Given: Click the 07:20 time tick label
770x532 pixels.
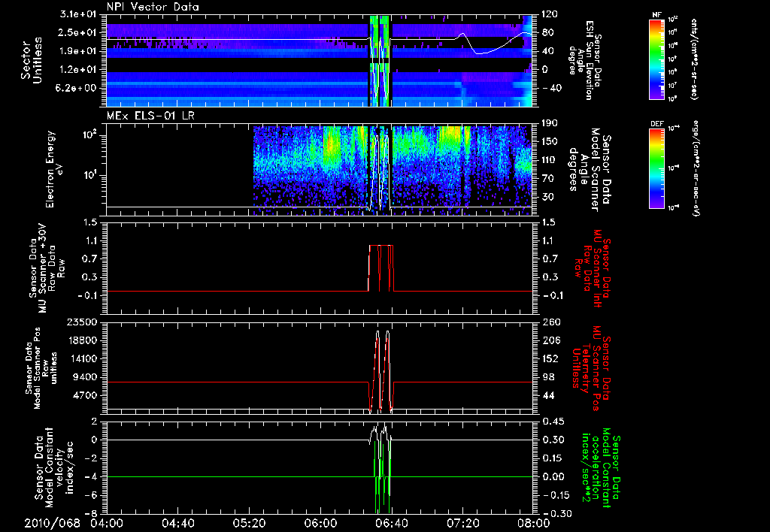Looking at the screenshot, I should tap(462, 523).
